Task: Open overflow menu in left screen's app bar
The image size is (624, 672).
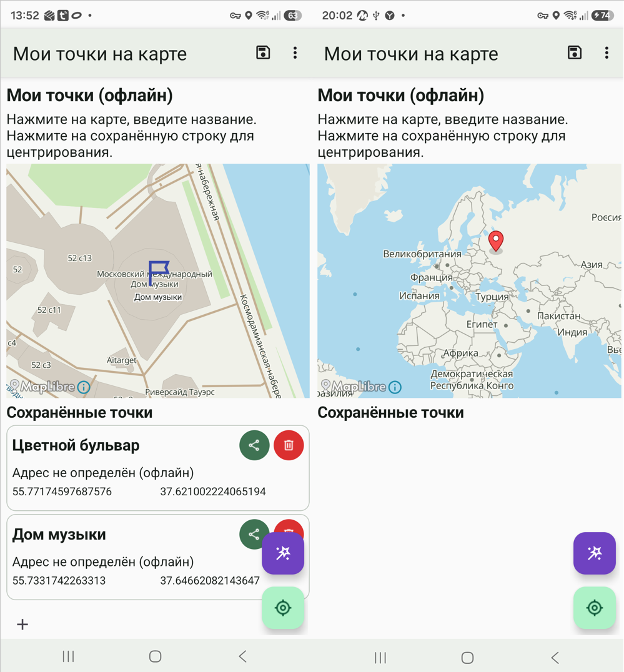Action: coord(295,52)
